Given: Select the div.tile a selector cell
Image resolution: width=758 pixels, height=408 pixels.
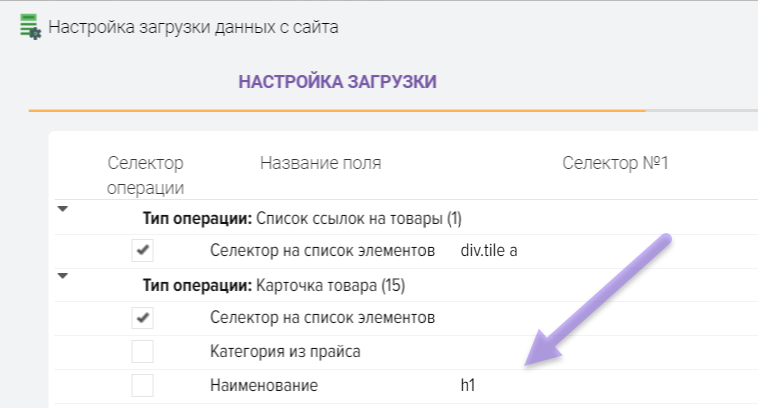Looking at the screenshot, I should click(x=488, y=250).
